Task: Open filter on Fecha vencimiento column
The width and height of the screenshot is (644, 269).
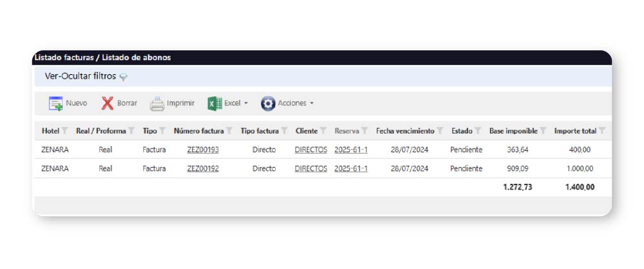Action: (x=440, y=131)
